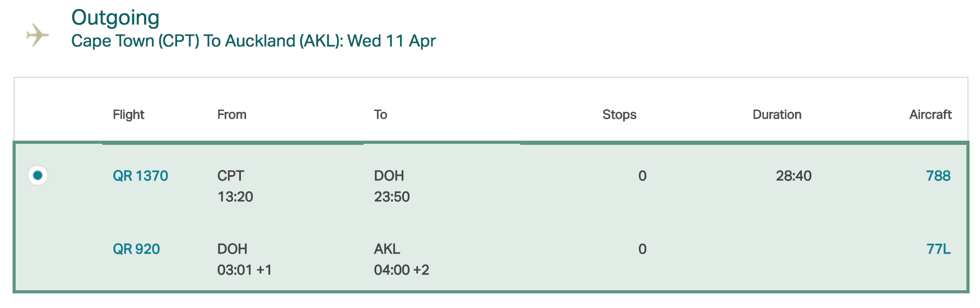Screen dimensions: 980x308
Task: Click the airplane icon beside Outgoing
Action: (38, 35)
